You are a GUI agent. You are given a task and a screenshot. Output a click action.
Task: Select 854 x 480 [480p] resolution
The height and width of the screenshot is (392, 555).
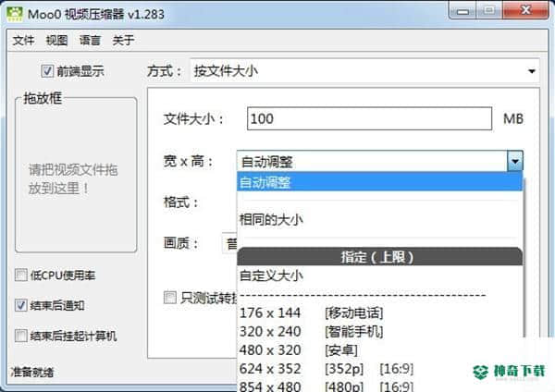click(x=379, y=386)
